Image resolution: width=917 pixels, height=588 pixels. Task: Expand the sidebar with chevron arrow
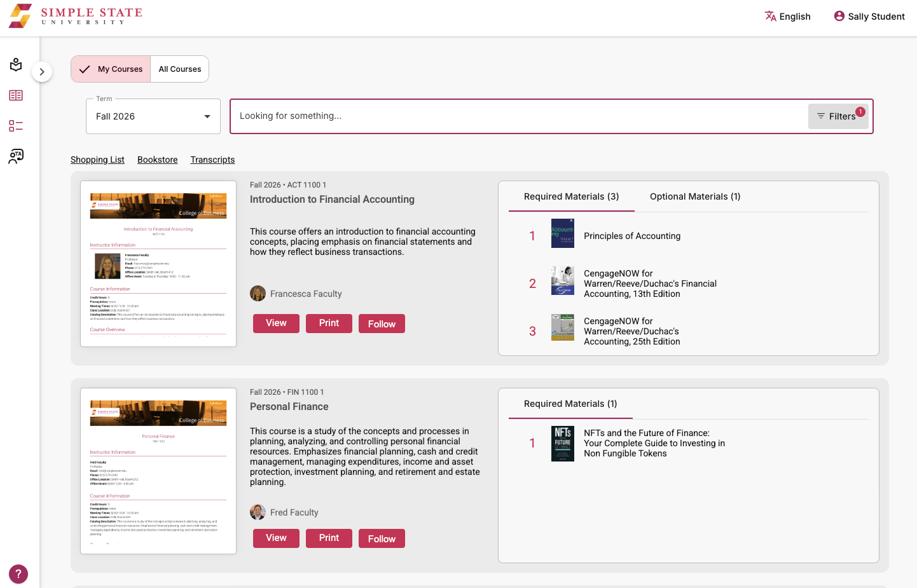(42, 72)
